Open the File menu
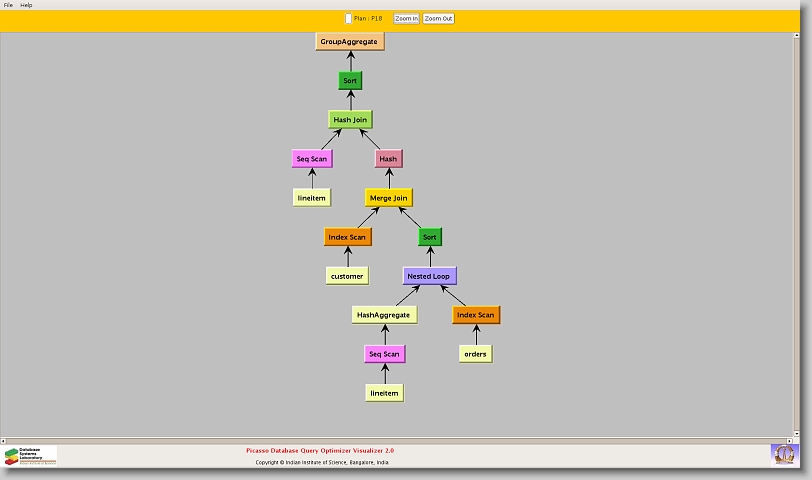The width and height of the screenshot is (812, 480). point(8,5)
